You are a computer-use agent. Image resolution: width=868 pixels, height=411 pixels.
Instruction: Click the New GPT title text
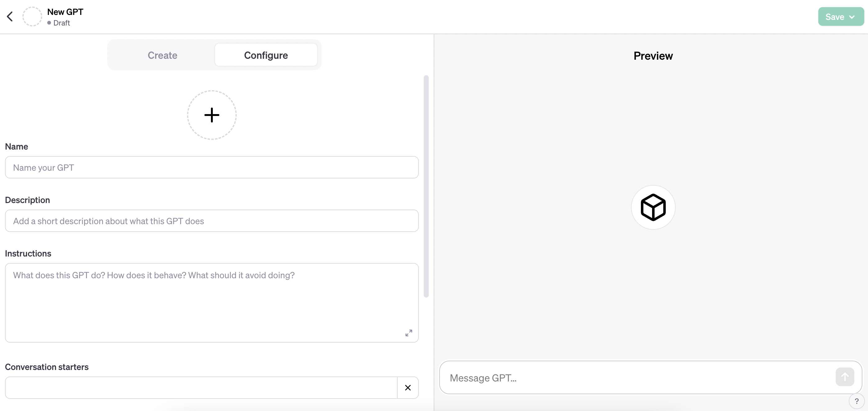click(x=65, y=12)
